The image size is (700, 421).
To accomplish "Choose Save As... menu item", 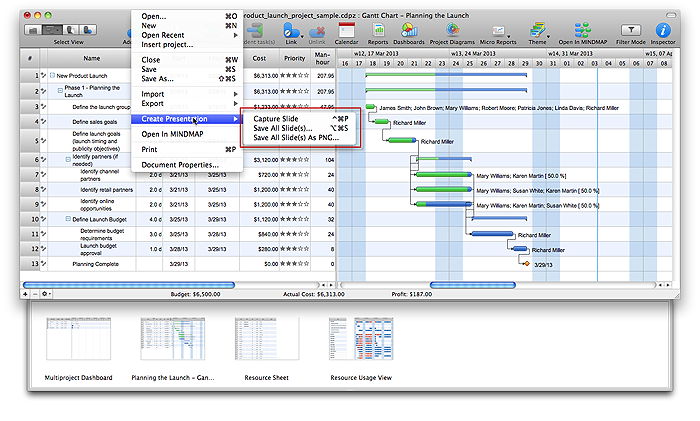I will pos(187,79).
